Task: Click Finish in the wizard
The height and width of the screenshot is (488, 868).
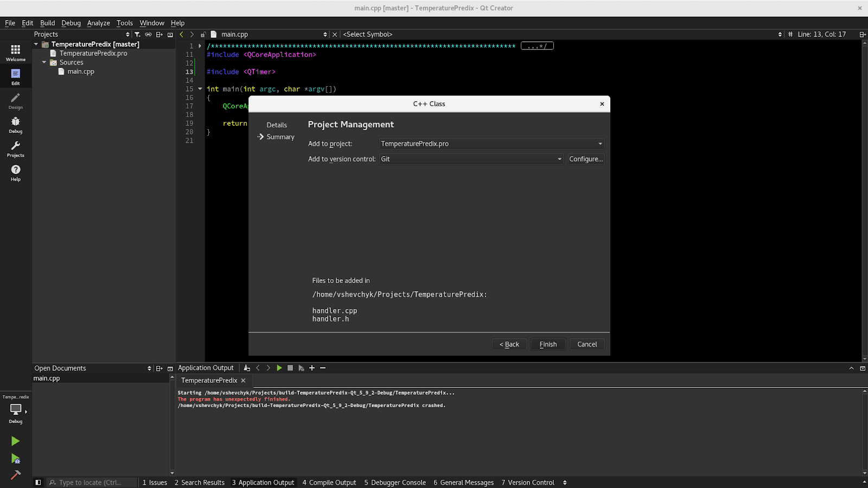Action: [x=548, y=344]
